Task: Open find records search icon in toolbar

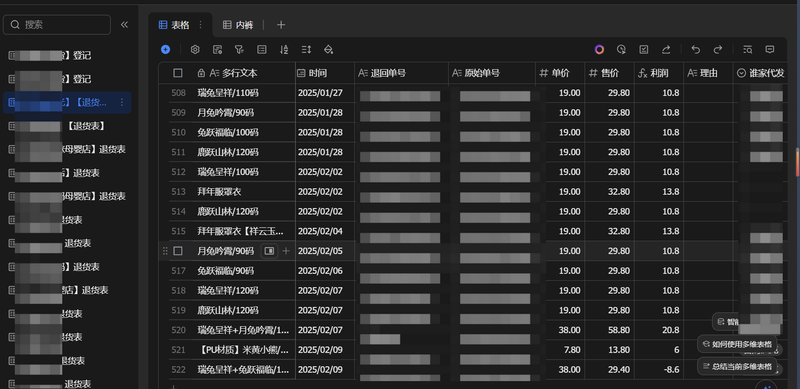Action: (748, 50)
